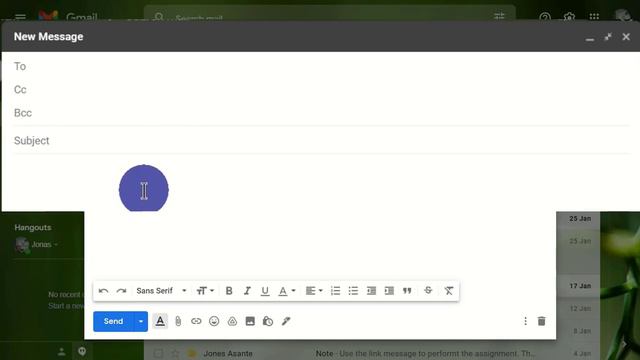640x360 pixels.
Task: Insert a link
Action: coord(196,321)
